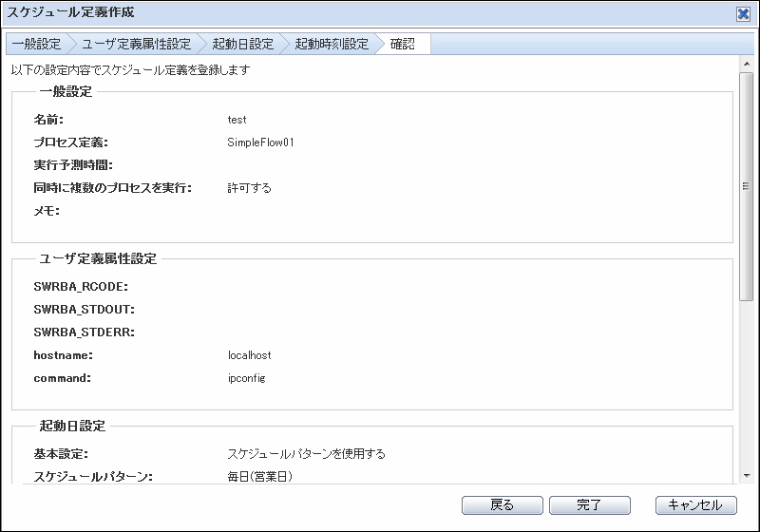
Task: Click the 戻る button
Action: click(x=503, y=504)
